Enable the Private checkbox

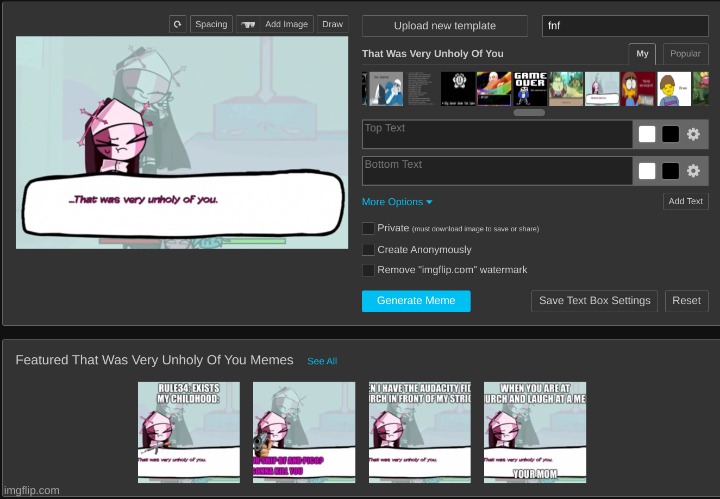point(368,228)
